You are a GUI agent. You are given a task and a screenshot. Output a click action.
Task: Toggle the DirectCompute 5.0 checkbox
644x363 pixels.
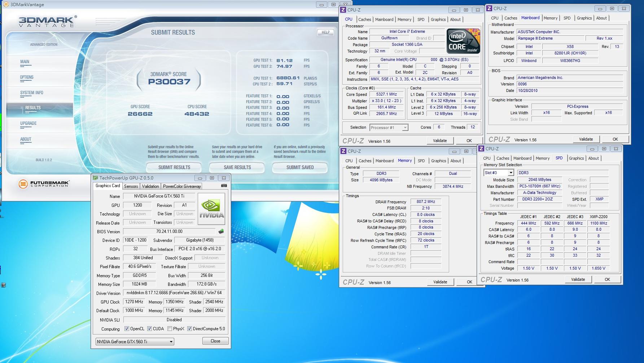click(189, 329)
